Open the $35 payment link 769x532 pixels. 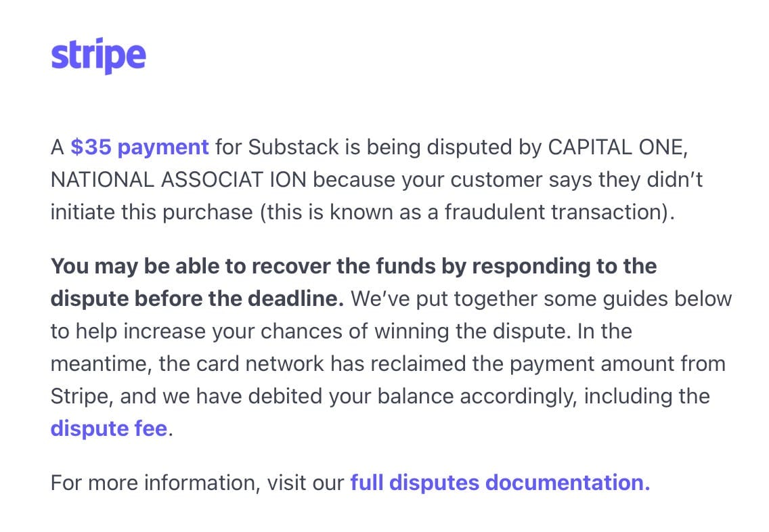(x=139, y=147)
